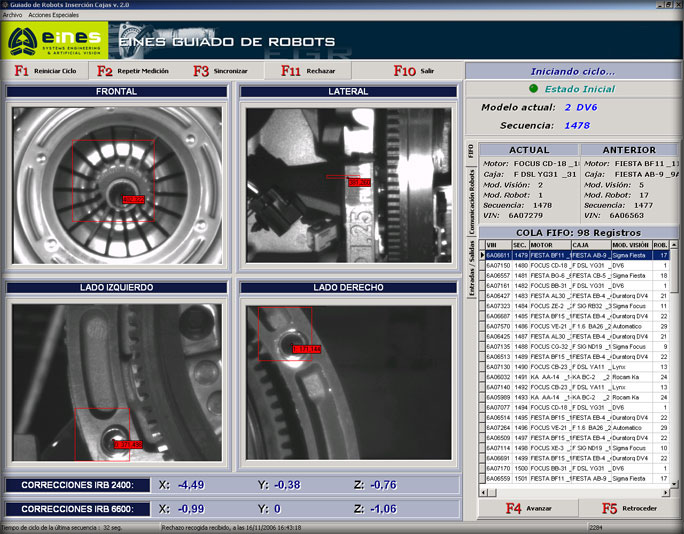Click F11 Rechazar button
Viewport: 684px width, 534px height.
click(x=305, y=71)
